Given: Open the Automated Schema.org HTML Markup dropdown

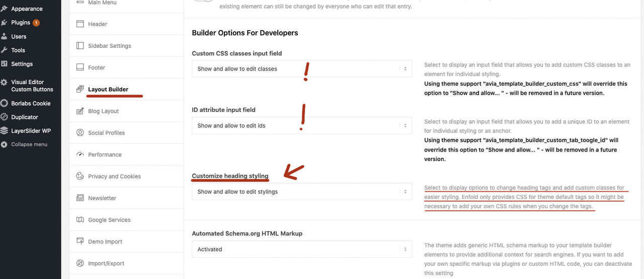Looking at the screenshot, I should (x=302, y=249).
